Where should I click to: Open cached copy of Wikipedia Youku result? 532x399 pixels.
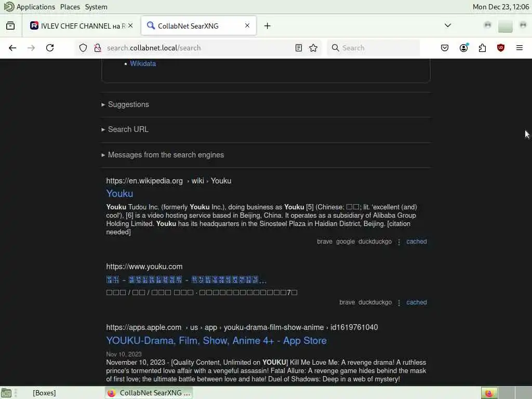pos(416,242)
